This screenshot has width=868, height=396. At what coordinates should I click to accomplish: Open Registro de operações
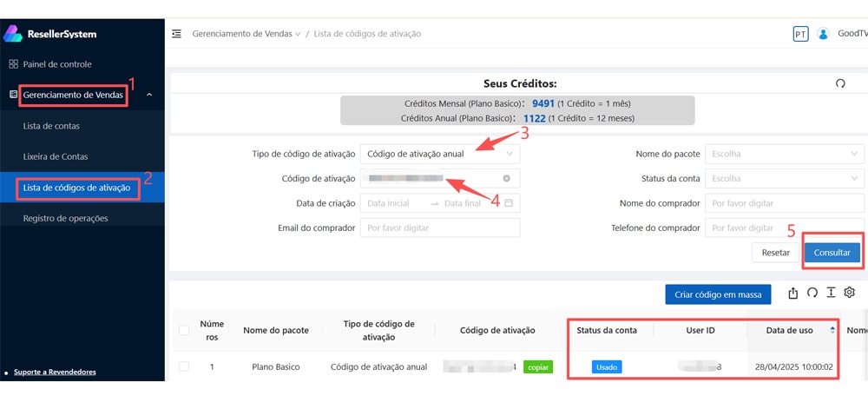pyautogui.click(x=65, y=218)
